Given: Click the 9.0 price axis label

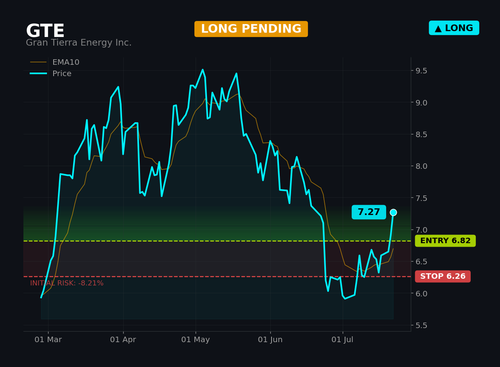Looking at the screenshot, I should 421,103.
